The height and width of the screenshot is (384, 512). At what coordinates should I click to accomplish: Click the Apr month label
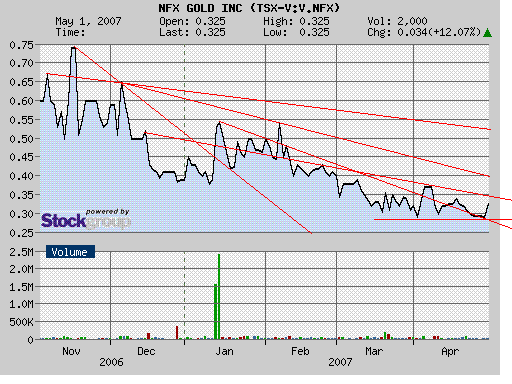coord(450,351)
